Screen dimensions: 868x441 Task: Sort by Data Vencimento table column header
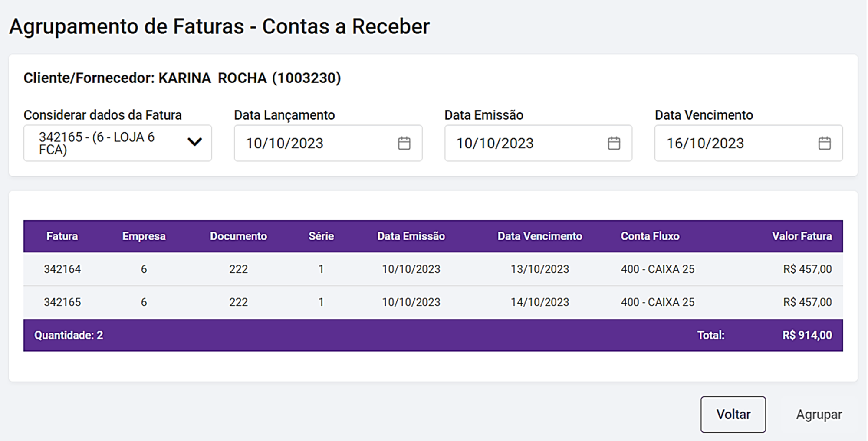coord(539,236)
